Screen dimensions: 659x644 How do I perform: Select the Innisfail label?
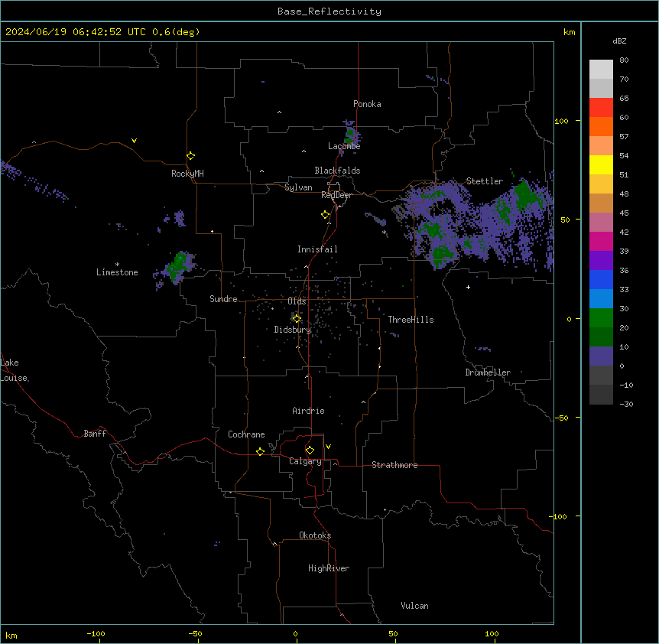click(x=317, y=249)
